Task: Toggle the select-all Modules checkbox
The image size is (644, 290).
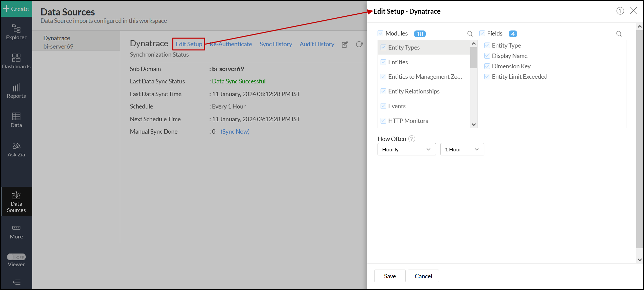Action: coord(381,33)
